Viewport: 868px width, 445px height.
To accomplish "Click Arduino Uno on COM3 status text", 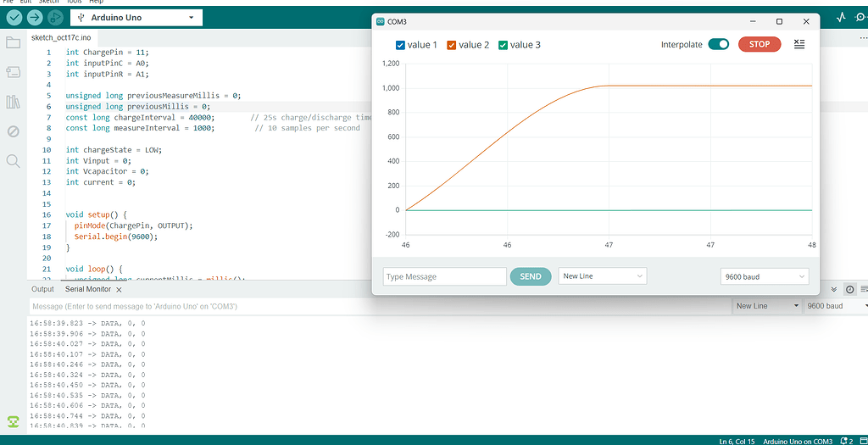I will pyautogui.click(x=797, y=441).
